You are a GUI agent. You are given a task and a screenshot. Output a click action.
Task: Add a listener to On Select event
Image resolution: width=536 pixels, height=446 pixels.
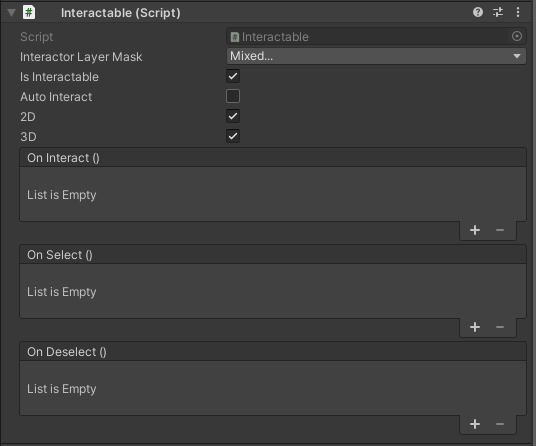[475, 327]
